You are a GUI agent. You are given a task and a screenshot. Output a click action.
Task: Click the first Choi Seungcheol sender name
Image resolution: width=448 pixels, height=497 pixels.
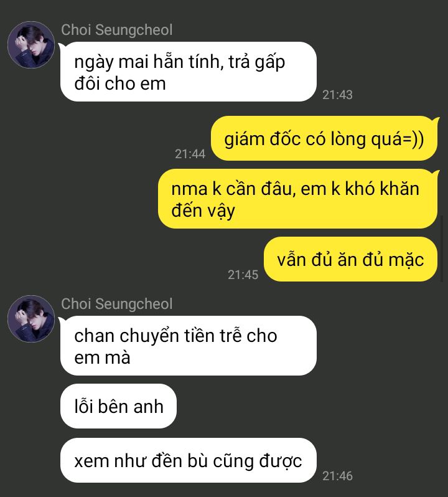(116, 30)
